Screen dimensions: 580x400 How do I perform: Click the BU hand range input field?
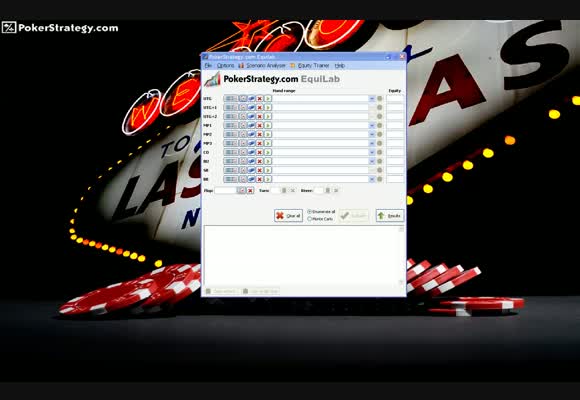tap(321, 161)
